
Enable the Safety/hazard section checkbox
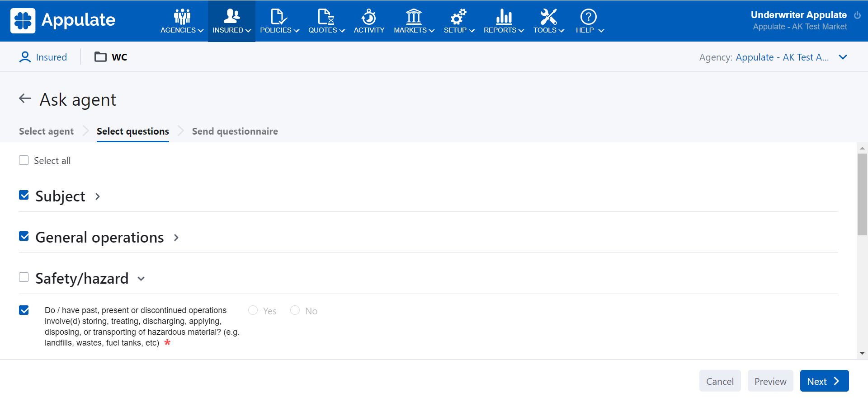[24, 277]
